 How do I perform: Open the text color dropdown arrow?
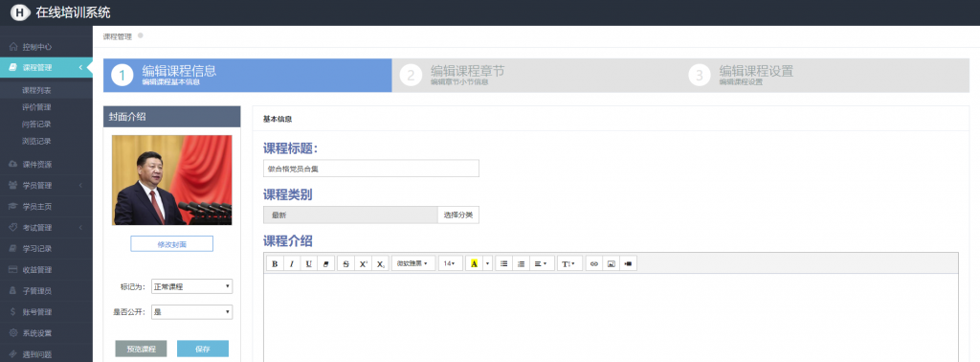pos(487,264)
